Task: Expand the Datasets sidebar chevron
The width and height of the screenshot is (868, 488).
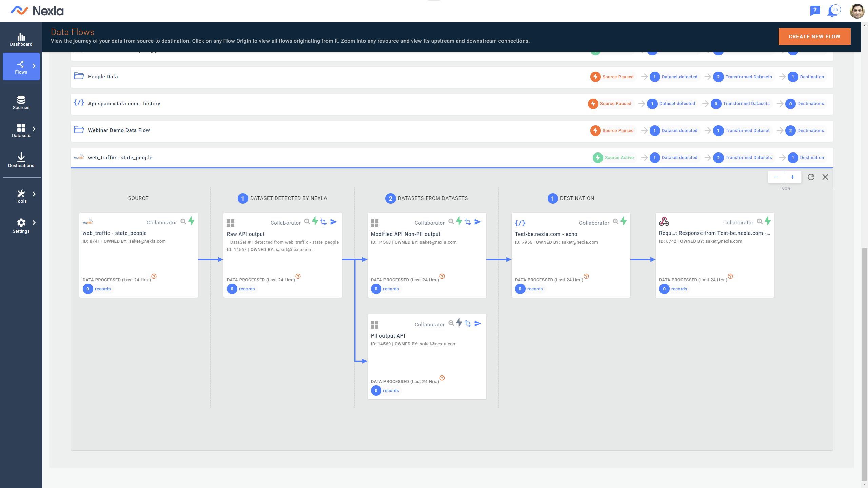Action: point(34,129)
